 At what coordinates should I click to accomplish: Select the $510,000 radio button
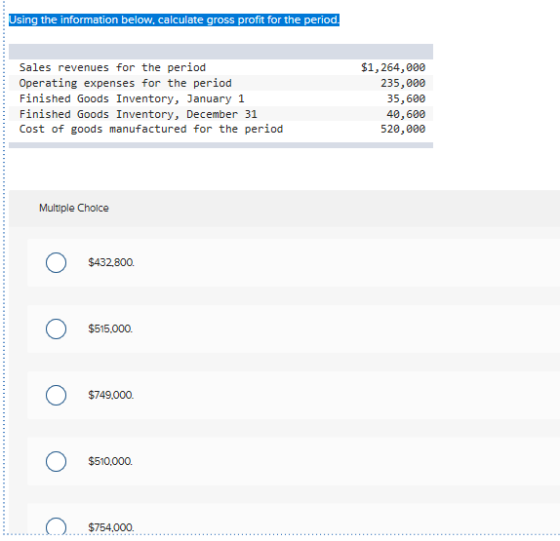56,461
